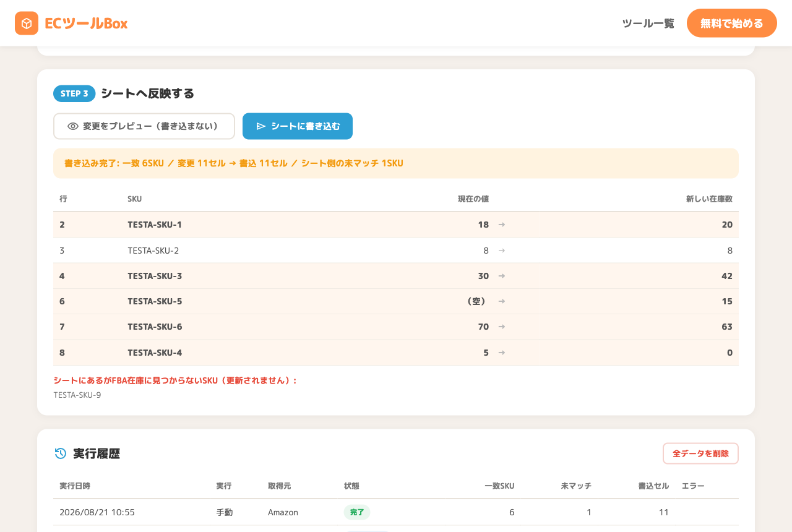The height and width of the screenshot is (532, 792).
Task: Click the paper-plane send icon
Action: click(x=261, y=126)
